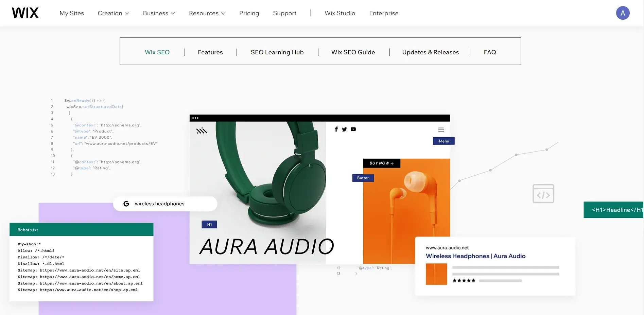The width and height of the screenshot is (644, 315).
Task: Click the wixSeo.setStructuredData code line
Action: [x=95, y=107]
